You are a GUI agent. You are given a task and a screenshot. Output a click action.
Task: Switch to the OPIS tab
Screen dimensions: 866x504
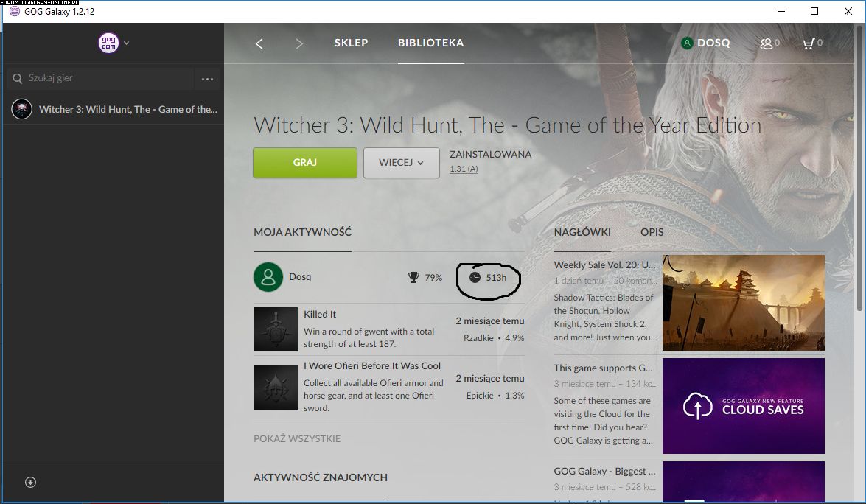[652, 232]
